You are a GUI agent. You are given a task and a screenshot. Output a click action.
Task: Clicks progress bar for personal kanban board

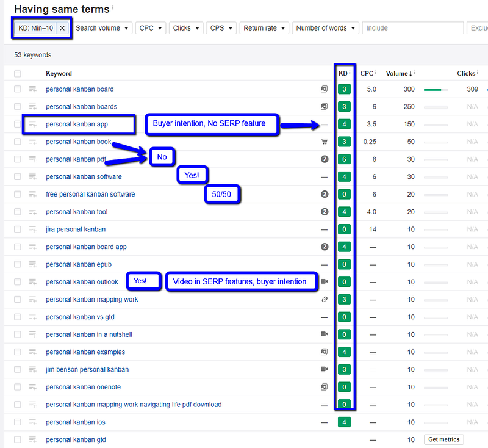coord(436,90)
